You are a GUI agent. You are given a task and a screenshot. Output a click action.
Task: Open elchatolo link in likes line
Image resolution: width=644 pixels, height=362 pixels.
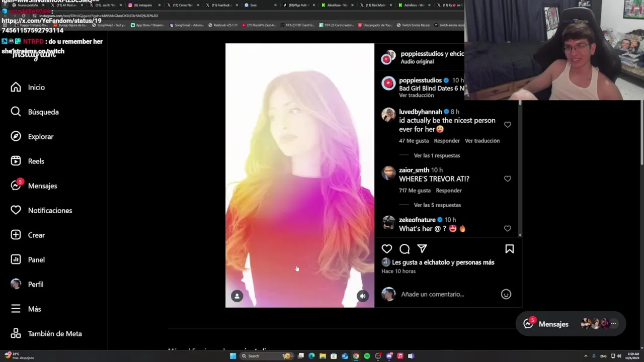coord(437,262)
